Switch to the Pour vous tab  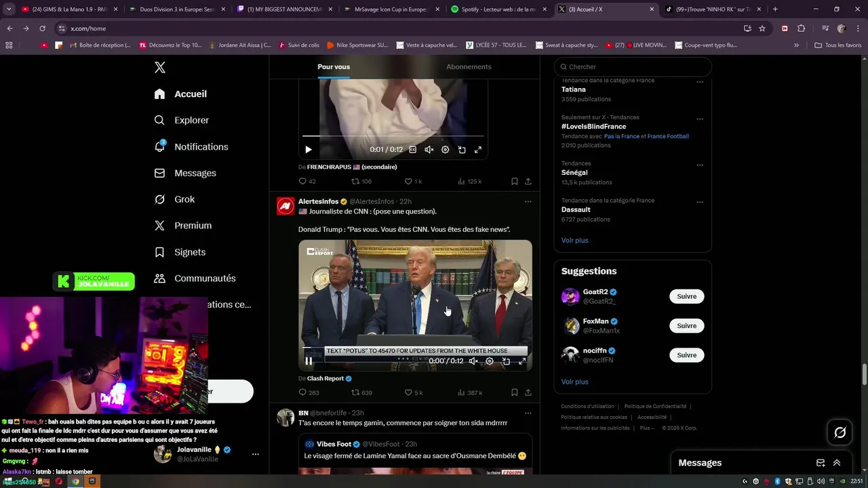pos(334,66)
